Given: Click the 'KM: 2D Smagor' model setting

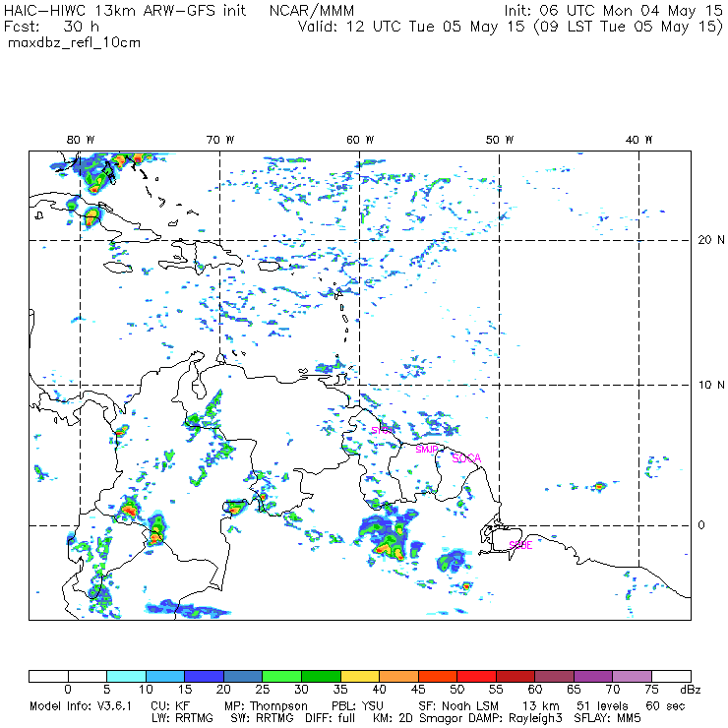Looking at the screenshot, I should pos(416,718).
